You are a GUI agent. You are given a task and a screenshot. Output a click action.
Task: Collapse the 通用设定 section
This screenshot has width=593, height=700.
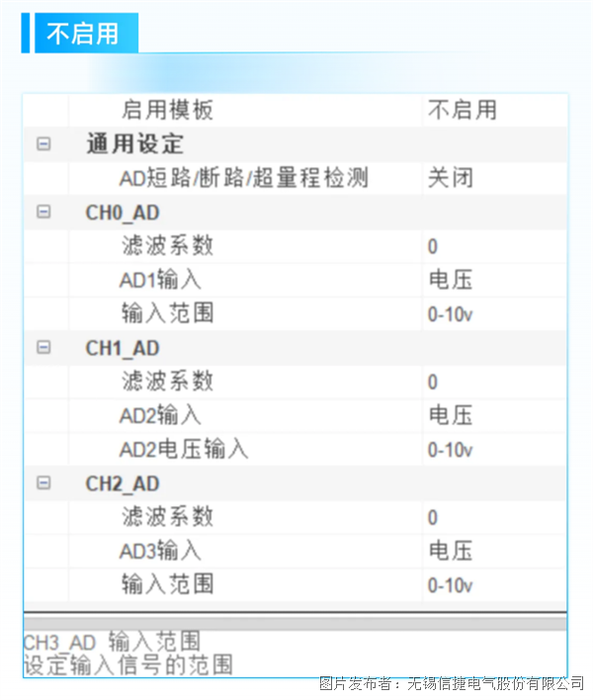[43, 144]
